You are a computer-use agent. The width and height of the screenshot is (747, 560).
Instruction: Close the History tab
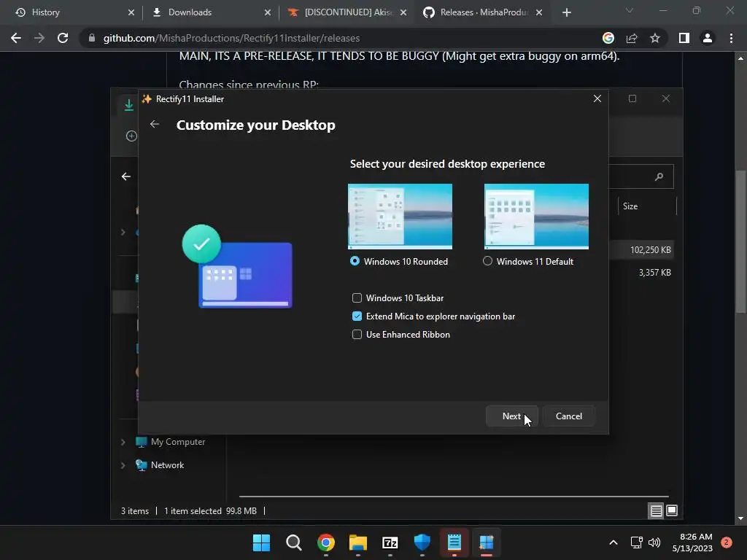(131, 12)
